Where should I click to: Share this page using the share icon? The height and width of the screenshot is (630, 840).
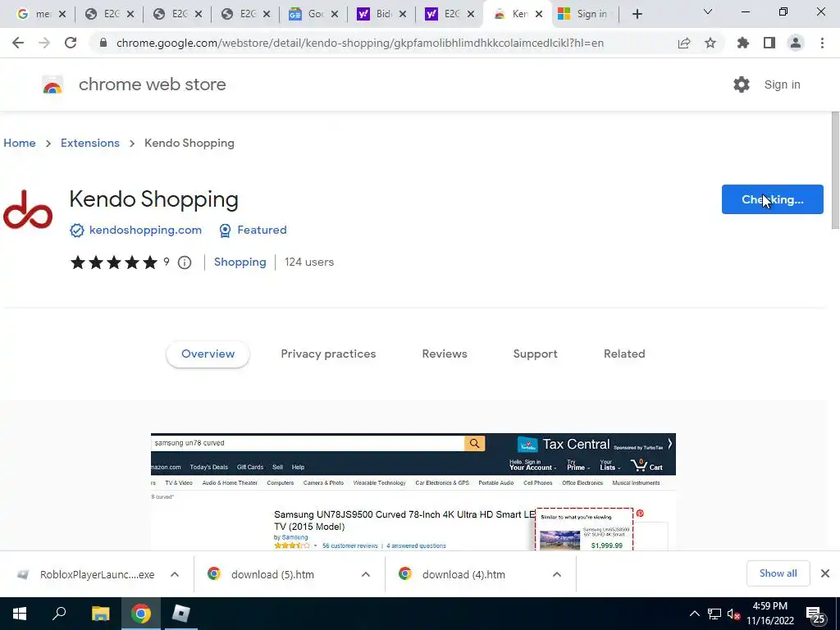684,43
